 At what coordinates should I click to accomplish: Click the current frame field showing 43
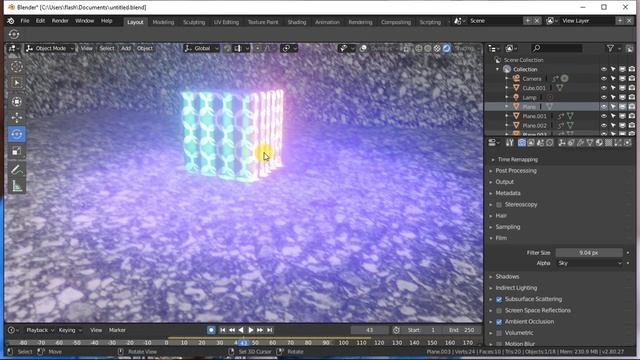click(x=369, y=330)
